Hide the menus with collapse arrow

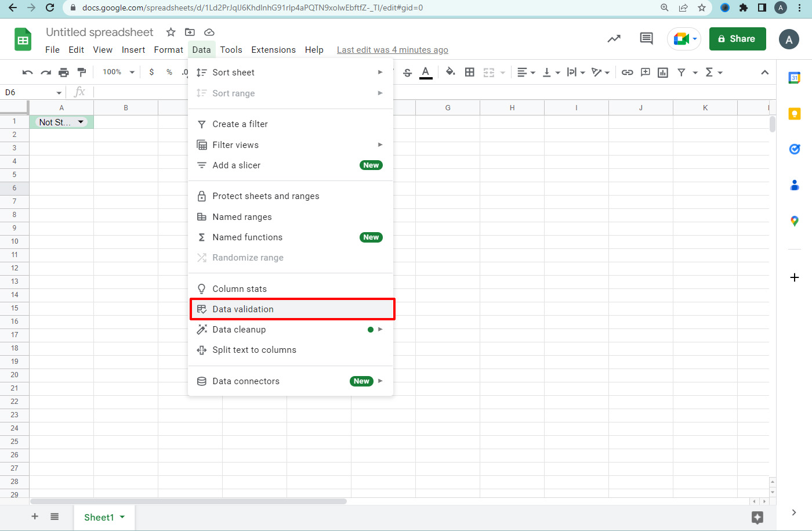[x=764, y=73]
